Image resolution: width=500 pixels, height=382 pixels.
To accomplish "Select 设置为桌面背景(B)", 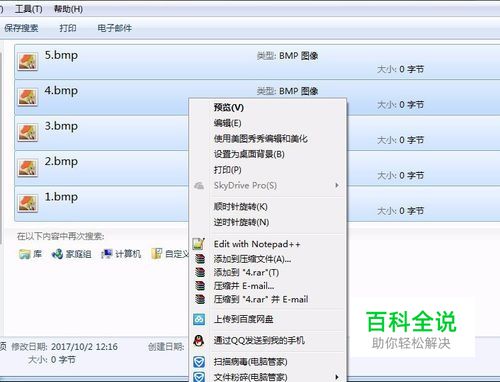I will click(249, 154).
